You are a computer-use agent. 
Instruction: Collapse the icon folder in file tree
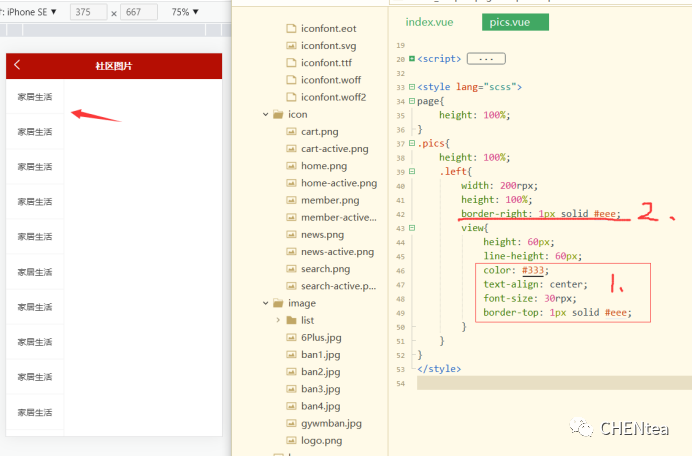click(264, 115)
